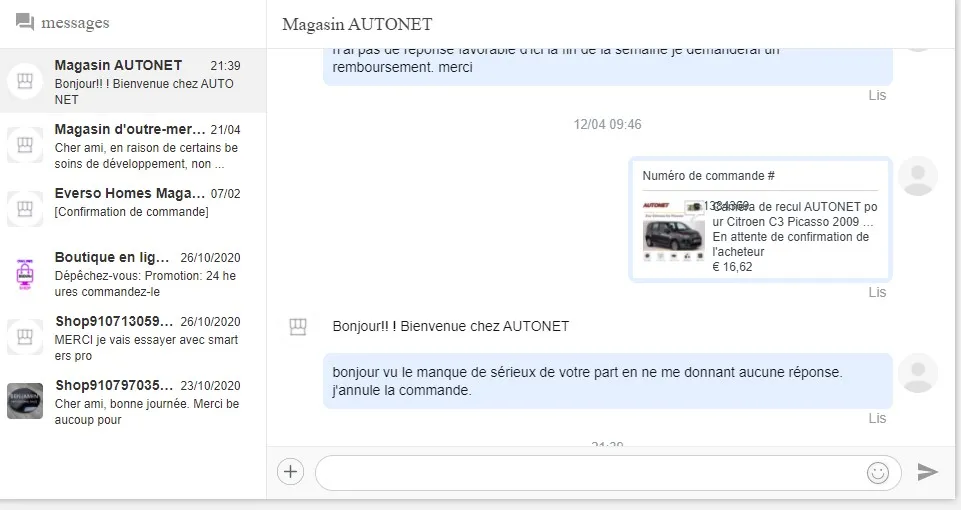Image resolution: width=961 pixels, height=510 pixels.
Task: Click Boutique en ligne pink shop avatar
Action: click(25, 273)
